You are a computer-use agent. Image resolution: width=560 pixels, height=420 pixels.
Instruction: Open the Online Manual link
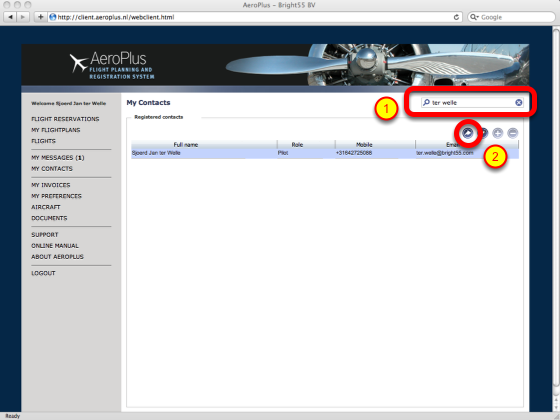click(55, 246)
